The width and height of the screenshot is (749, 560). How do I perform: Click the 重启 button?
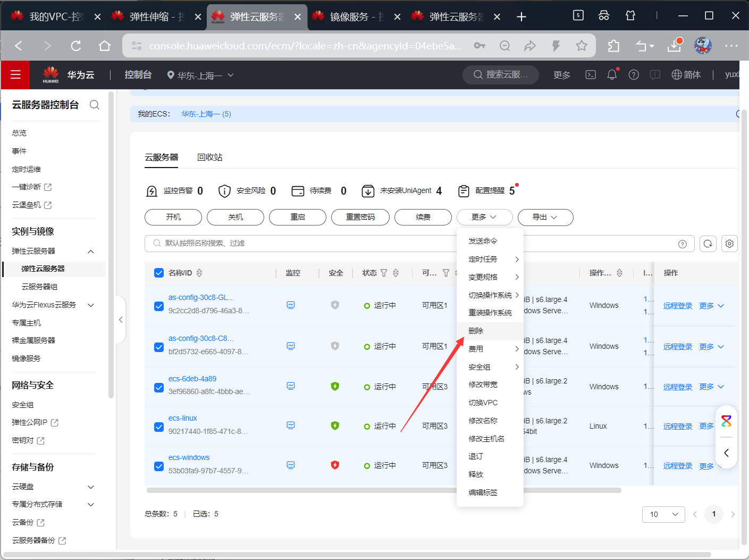[298, 217]
